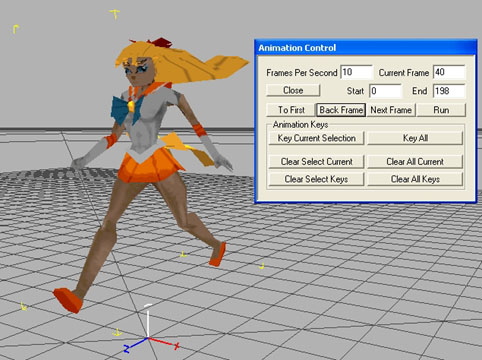Select the blue Z axis handle
This screenshot has width=482, height=360.
pyautogui.click(x=135, y=345)
